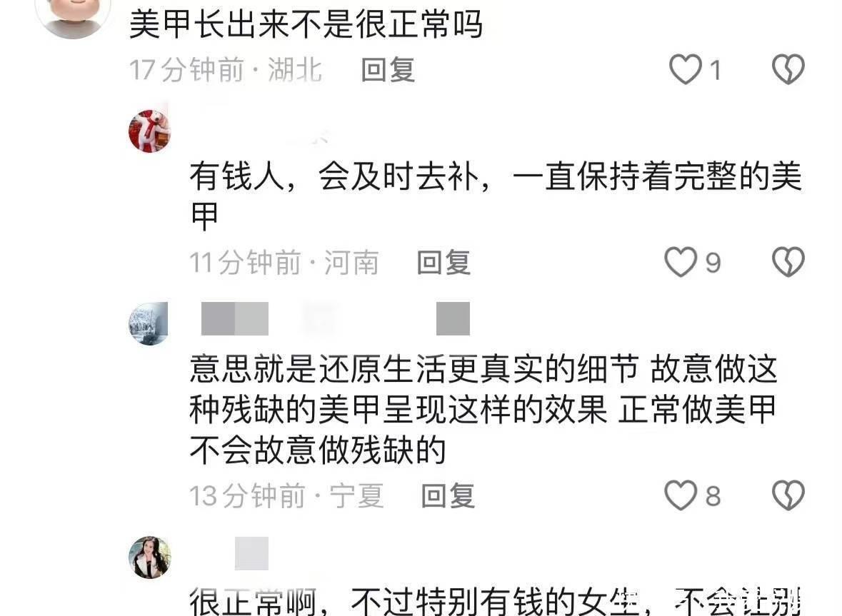Screen dimensions: 842x616
Task: Open the woman portrait avatar profile
Action: click(150, 557)
